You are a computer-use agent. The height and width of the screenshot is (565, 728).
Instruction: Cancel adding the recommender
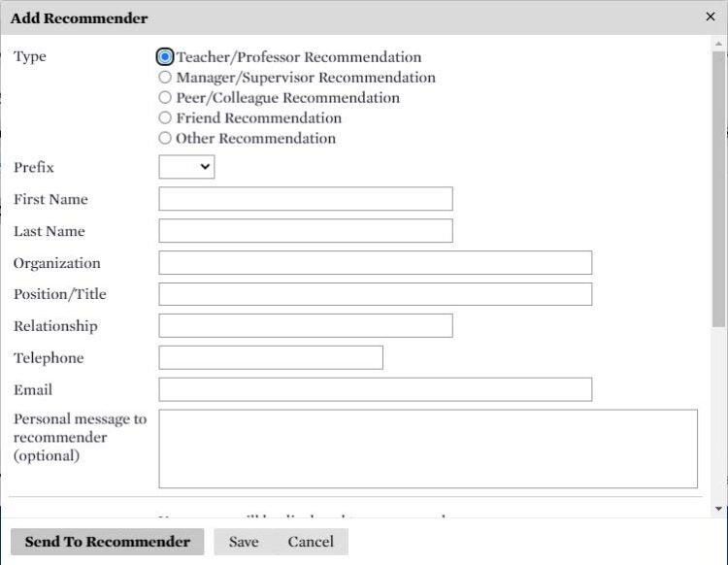(x=311, y=542)
